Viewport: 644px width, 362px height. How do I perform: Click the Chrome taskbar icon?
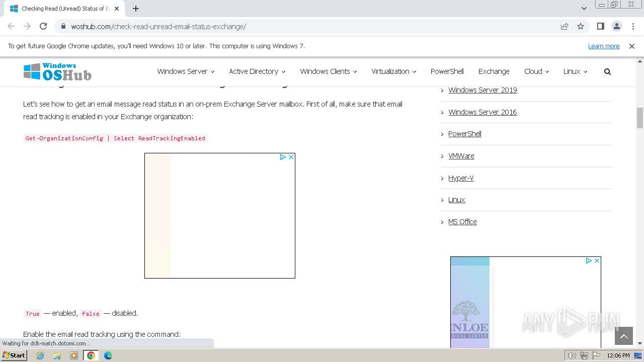coord(91,355)
